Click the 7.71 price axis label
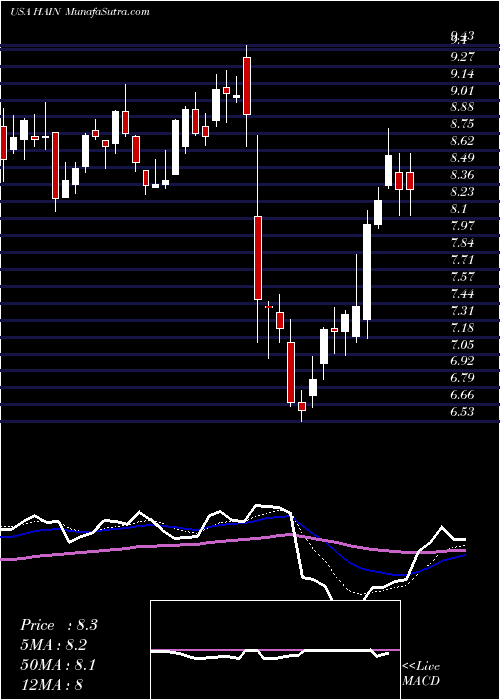This screenshot has height=700, width=500. [462, 259]
